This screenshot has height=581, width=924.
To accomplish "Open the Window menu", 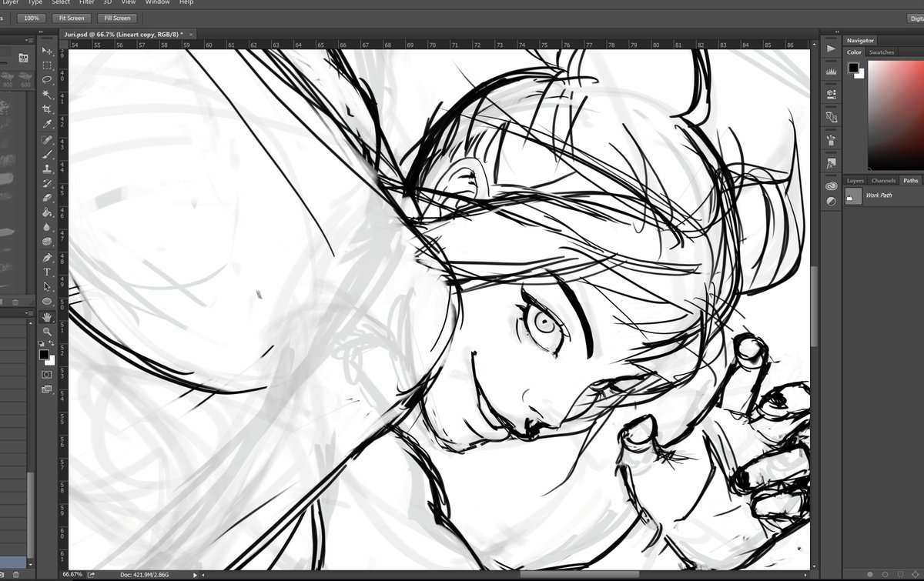I will [x=158, y=3].
